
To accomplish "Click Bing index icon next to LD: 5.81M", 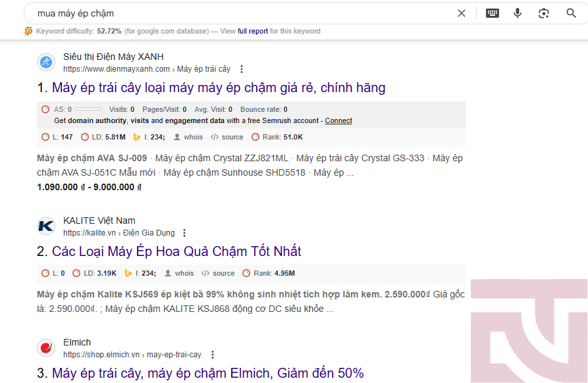I will pos(137,137).
